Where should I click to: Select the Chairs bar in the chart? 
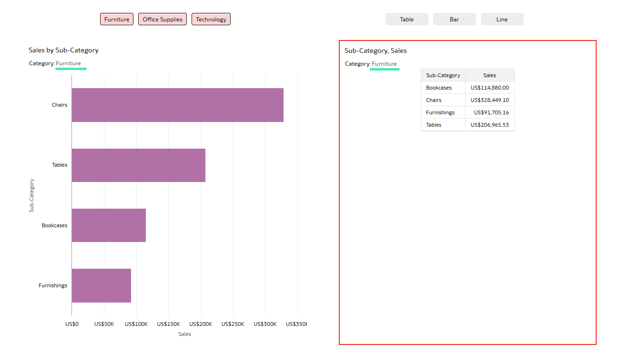point(177,105)
